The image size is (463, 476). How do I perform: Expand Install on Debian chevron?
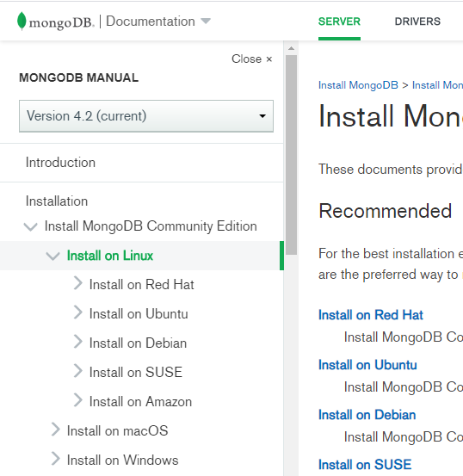[x=78, y=342]
